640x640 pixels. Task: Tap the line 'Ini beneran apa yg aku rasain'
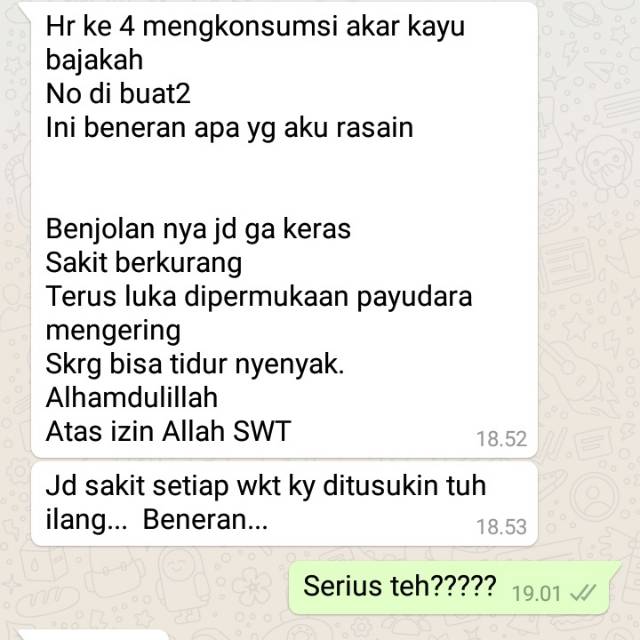click(230, 128)
